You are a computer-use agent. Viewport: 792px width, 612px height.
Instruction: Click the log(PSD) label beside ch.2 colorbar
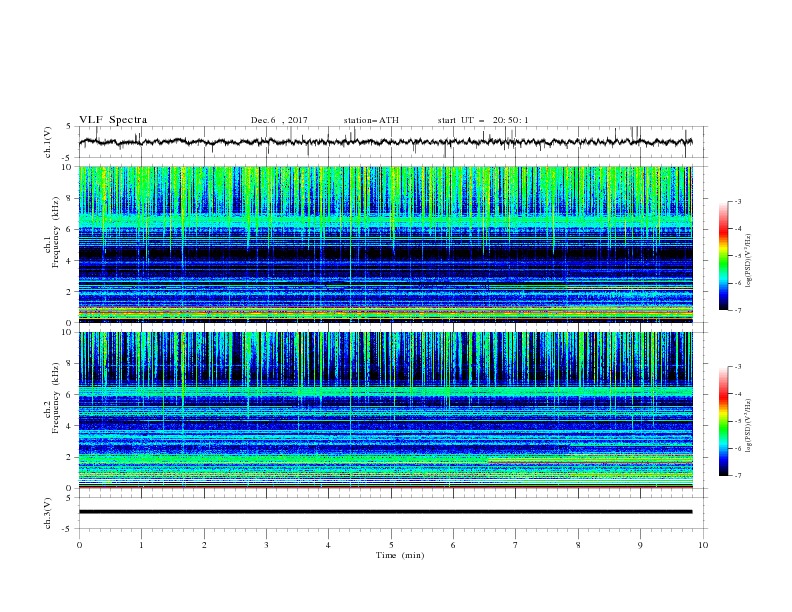pyautogui.click(x=748, y=426)
